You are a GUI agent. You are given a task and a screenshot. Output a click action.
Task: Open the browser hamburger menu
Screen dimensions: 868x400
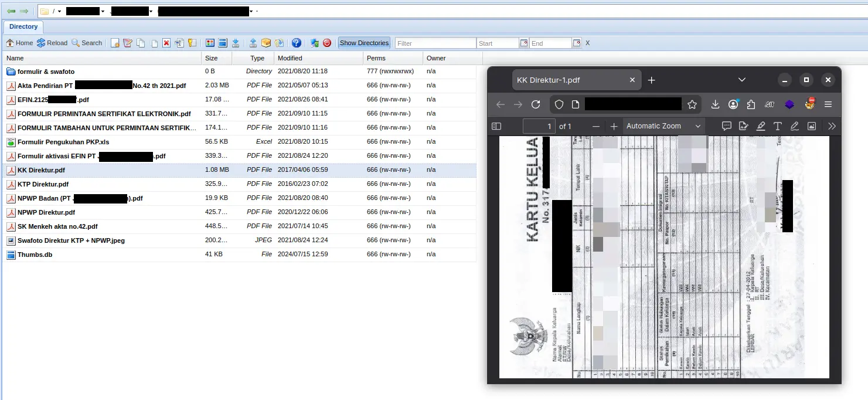click(x=828, y=104)
